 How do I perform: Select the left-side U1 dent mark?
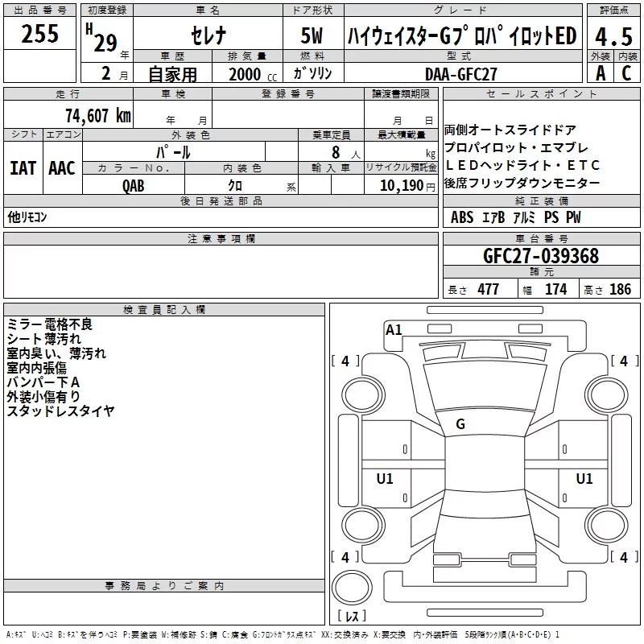[385, 478]
